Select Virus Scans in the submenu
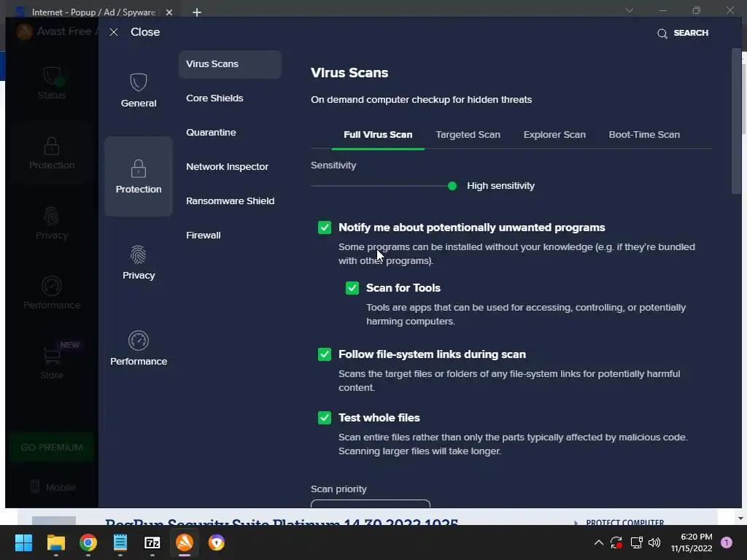Viewport: 747px width, 560px height. pyautogui.click(x=230, y=64)
